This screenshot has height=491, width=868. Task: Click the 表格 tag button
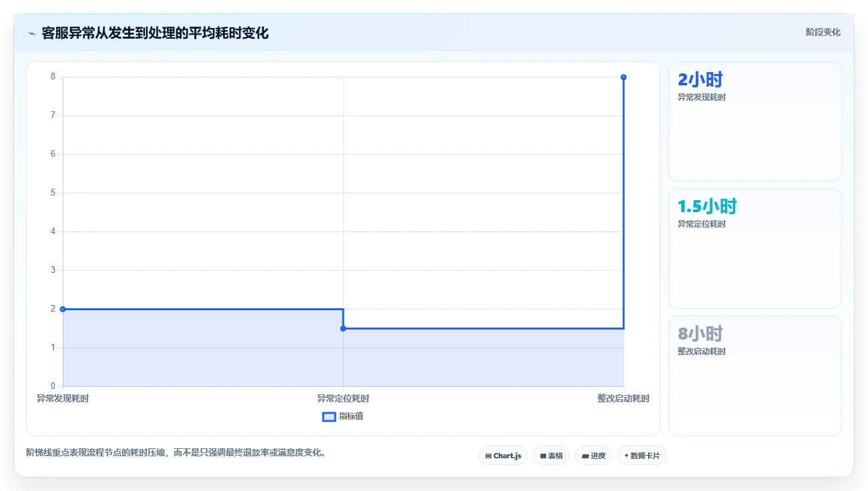pyautogui.click(x=551, y=456)
